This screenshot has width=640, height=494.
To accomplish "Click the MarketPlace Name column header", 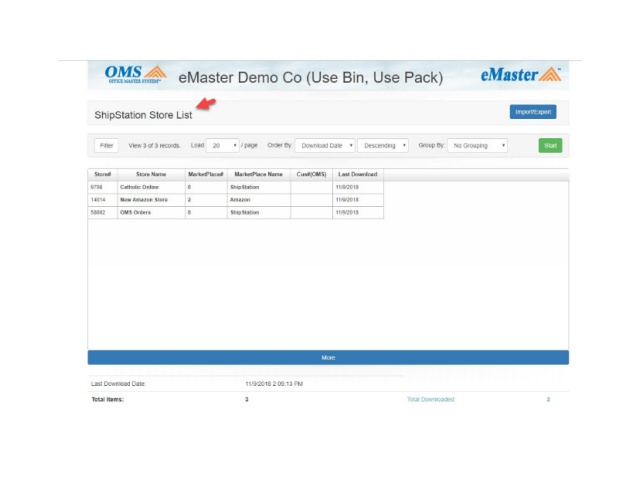I will point(258,174).
